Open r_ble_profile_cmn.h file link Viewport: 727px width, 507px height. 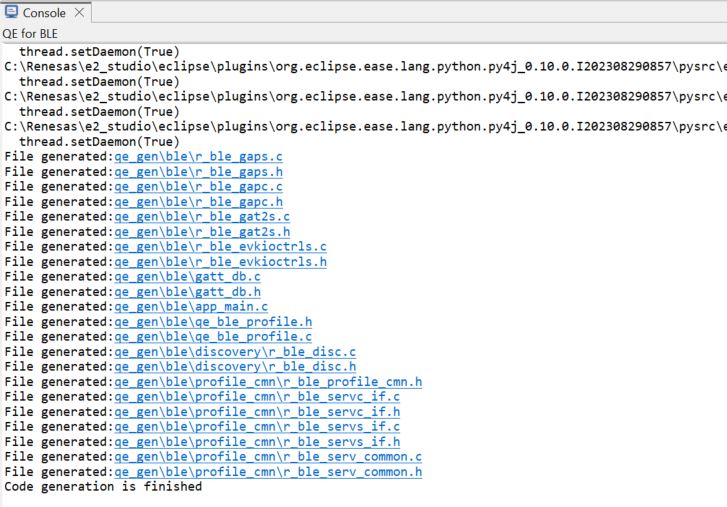pyautogui.click(x=268, y=382)
